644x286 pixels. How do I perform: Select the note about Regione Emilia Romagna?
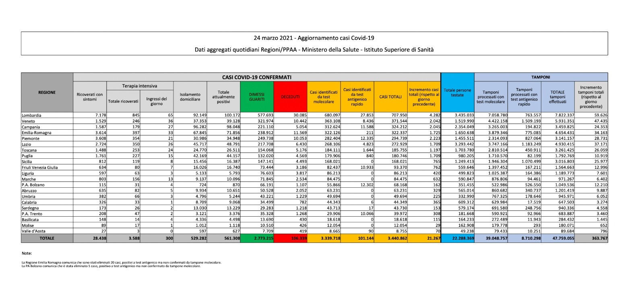pyautogui.click(x=121, y=263)
